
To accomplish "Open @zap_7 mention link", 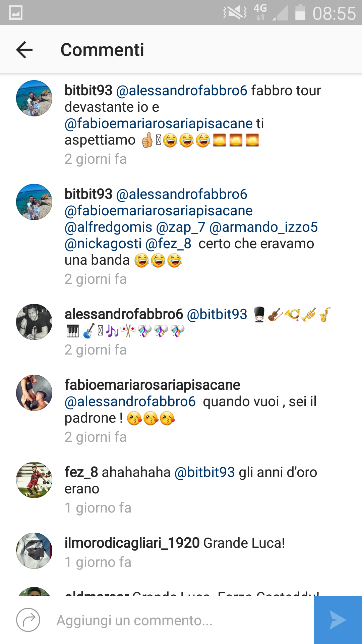I will coord(181,227).
